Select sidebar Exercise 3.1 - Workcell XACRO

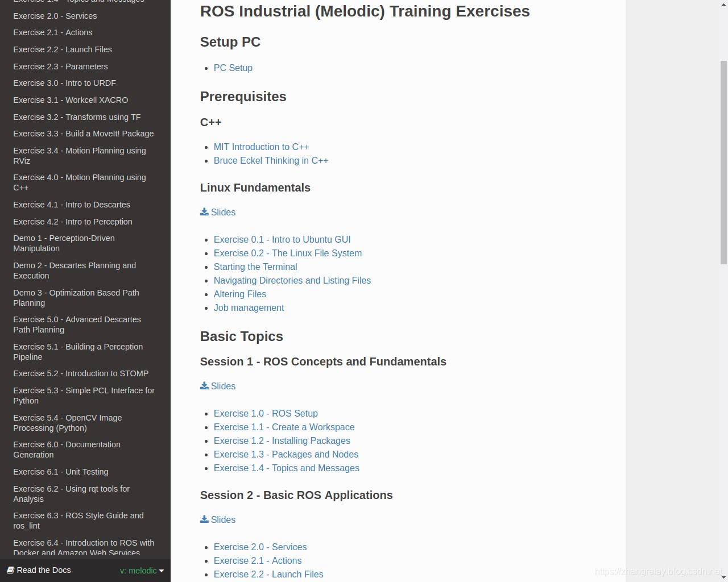[x=85, y=100]
